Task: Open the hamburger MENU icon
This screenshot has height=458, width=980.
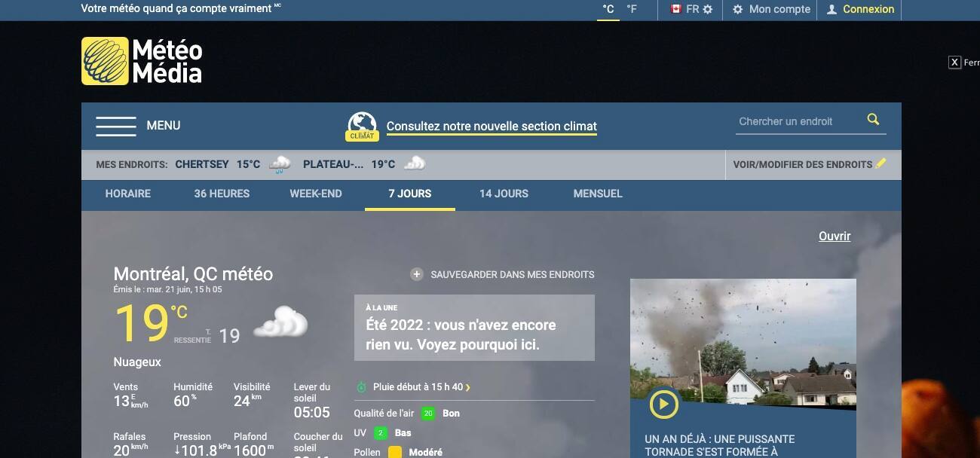Action: pyautogui.click(x=115, y=126)
